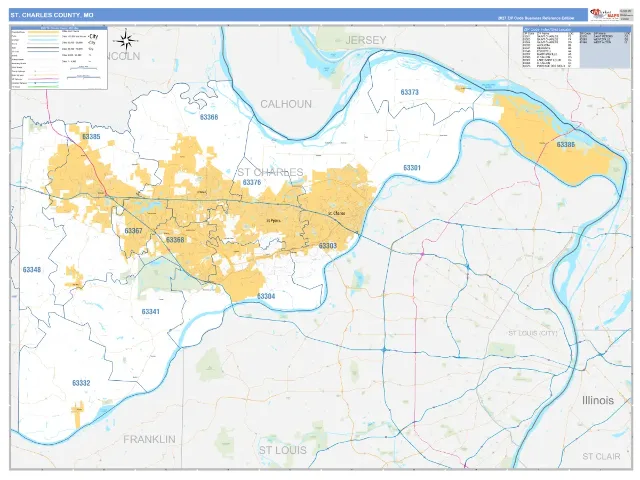Image resolution: width=640 pixels, height=480 pixels.
Task: Click ZIP label in orange river peninsula area
Action: (566, 145)
